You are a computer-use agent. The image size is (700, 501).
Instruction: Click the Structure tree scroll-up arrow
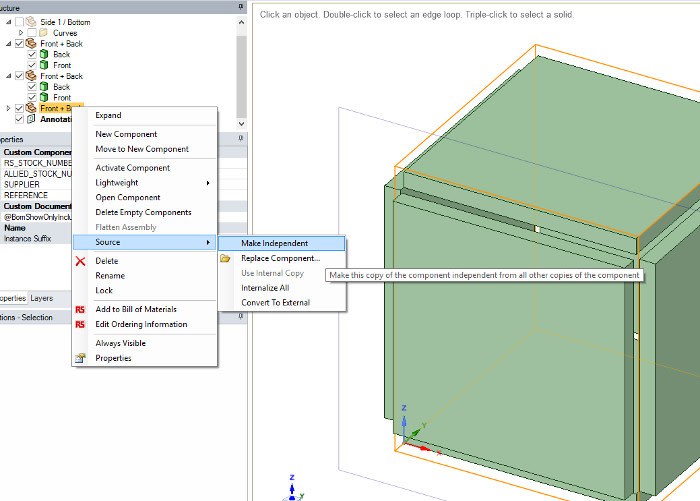242,22
